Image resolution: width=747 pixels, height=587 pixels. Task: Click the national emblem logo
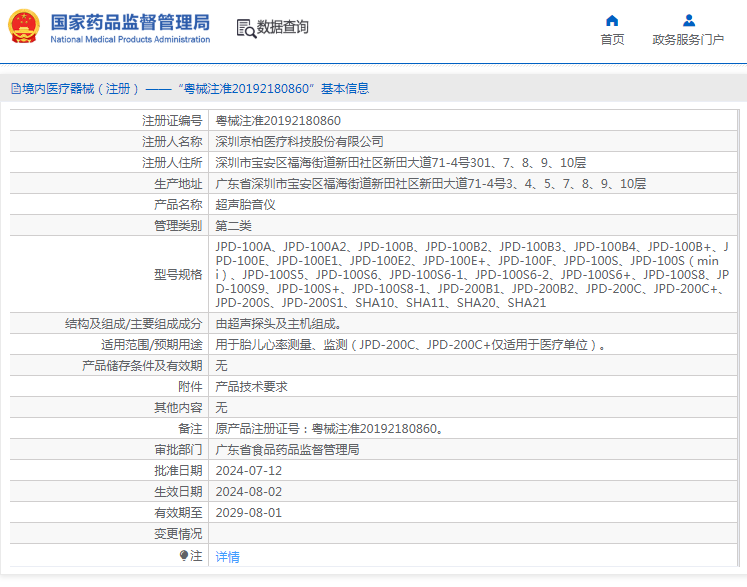point(24,27)
